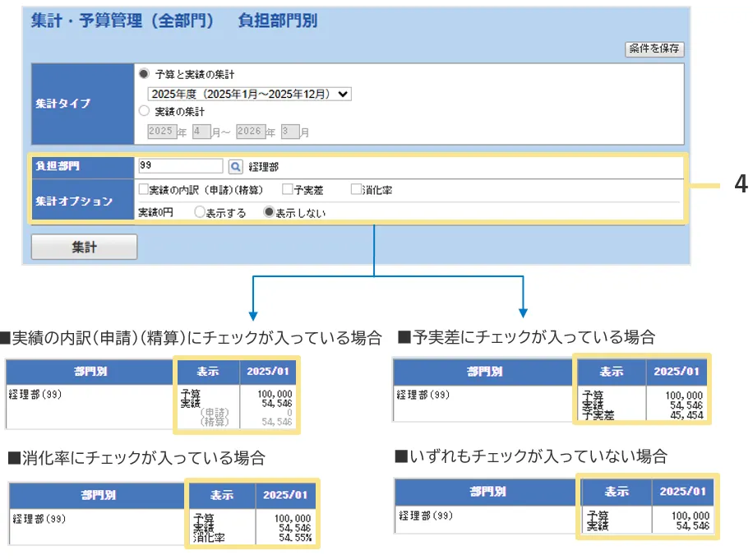Click the 負担部門 code field containing 99

181,166
